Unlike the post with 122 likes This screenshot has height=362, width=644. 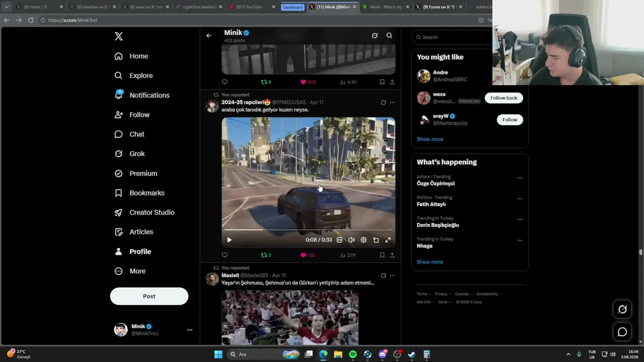point(307,255)
